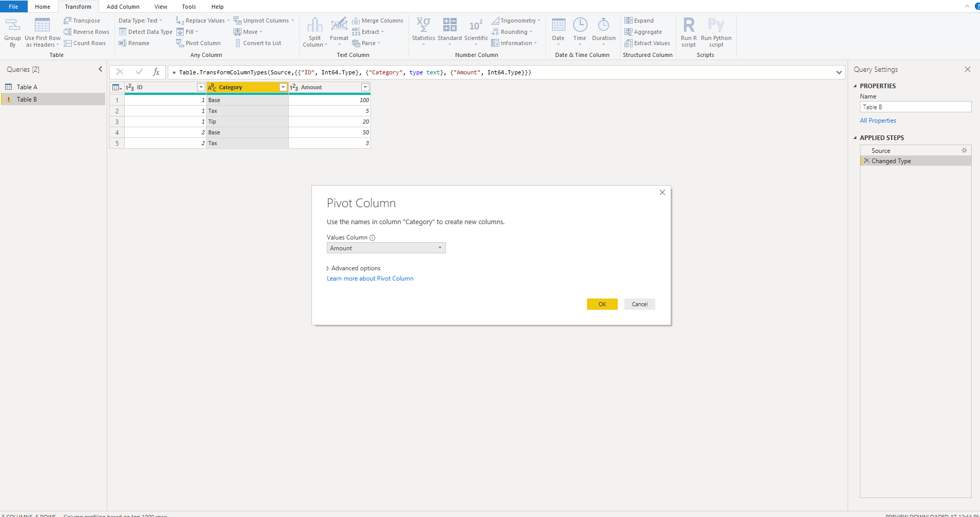Click the Date column icon

click(x=558, y=25)
